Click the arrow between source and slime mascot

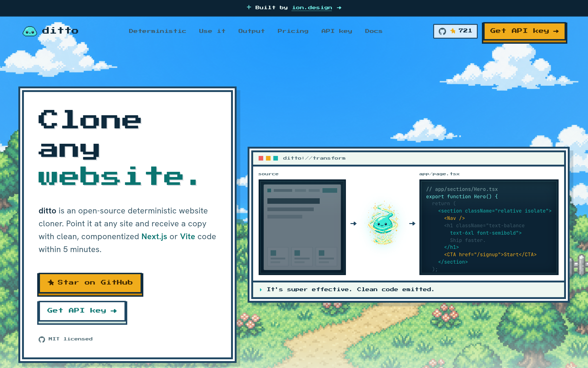353,223
